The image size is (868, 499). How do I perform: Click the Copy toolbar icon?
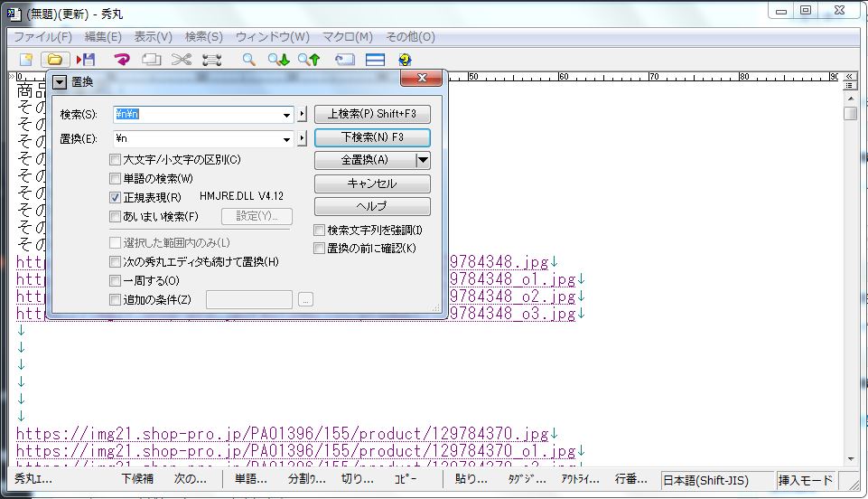151,60
